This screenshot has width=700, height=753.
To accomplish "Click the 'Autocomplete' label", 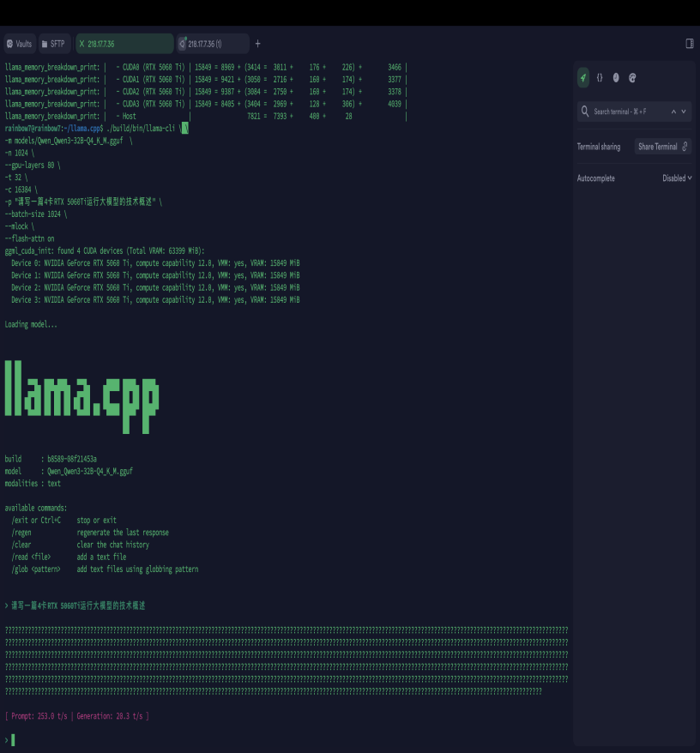I will (x=595, y=178).
